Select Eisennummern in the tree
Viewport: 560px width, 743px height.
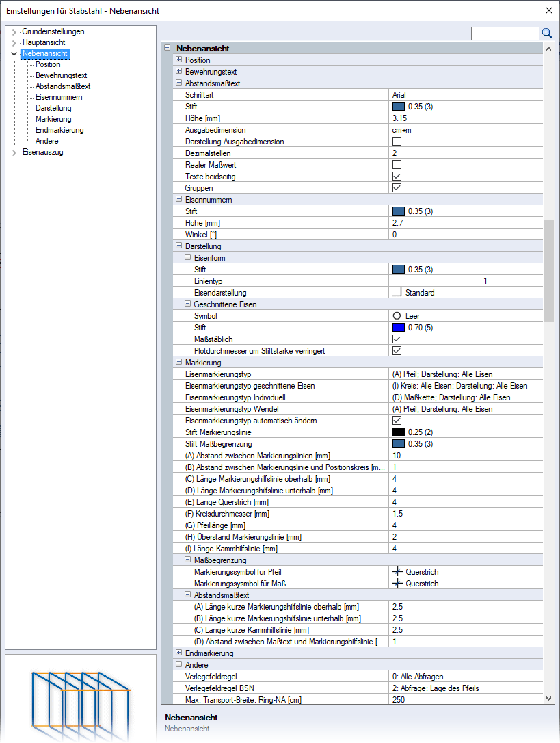[59, 97]
